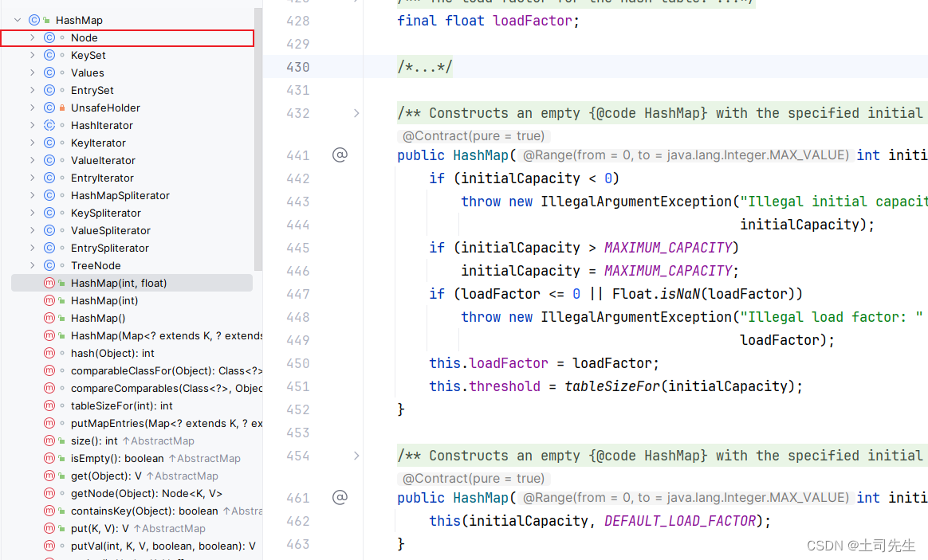Expand the HashIterator class entry
Screen dimensions: 928x560
[x=33, y=125]
